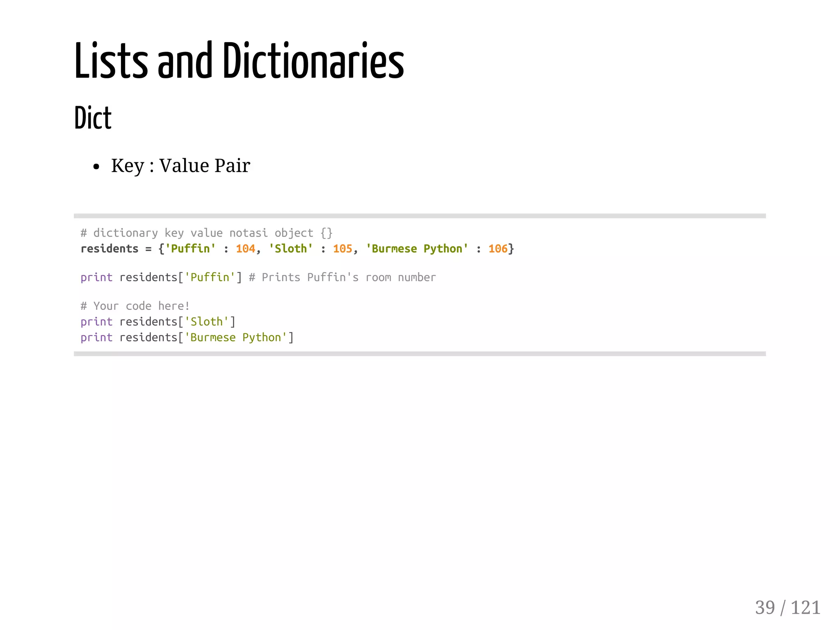The height and width of the screenshot is (630, 840).
Task: Click the number 106 in the code
Action: pos(498,249)
